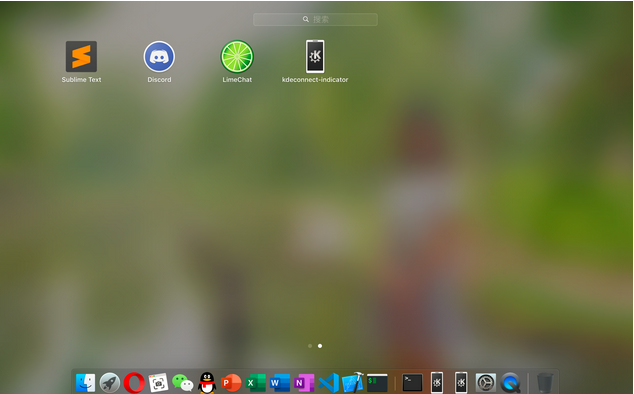Open the Trash in the Dock
This screenshot has height=394, width=634.
pyautogui.click(x=545, y=382)
